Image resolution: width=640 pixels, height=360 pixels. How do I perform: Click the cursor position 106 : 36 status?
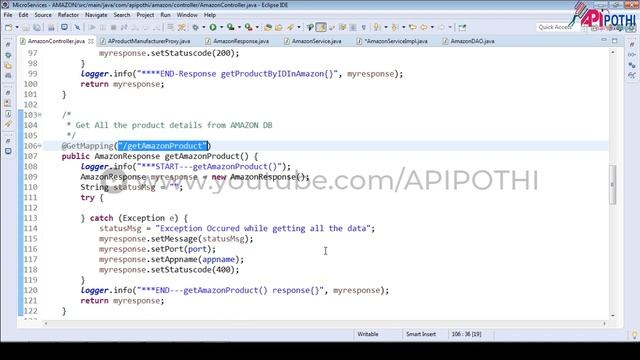(466, 334)
